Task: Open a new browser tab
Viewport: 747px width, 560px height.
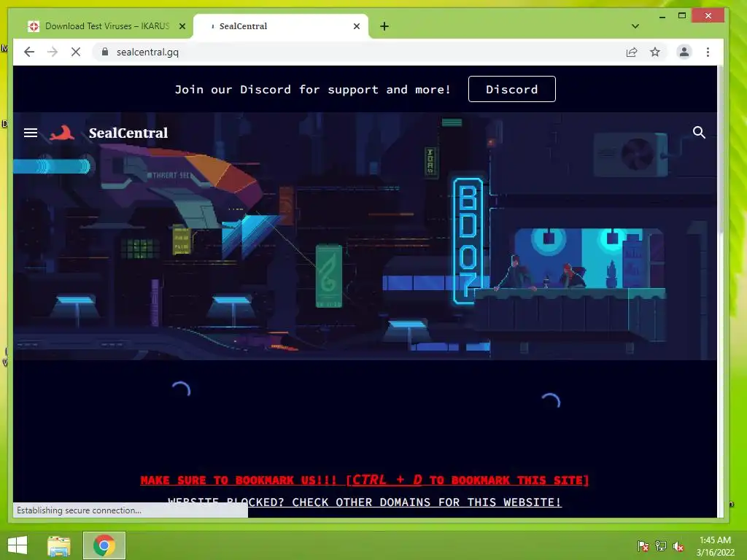Action: (x=384, y=26)
